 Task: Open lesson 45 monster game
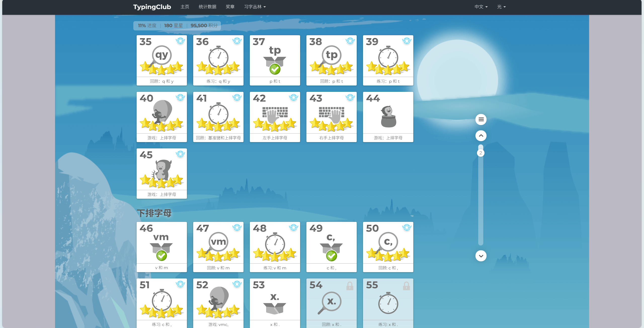coord(162,174)
